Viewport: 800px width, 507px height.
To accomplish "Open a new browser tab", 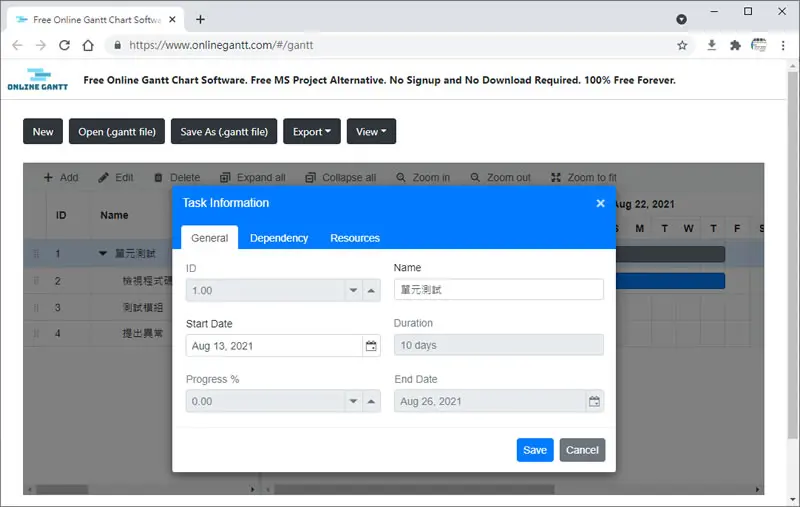I will pos(200,19).
